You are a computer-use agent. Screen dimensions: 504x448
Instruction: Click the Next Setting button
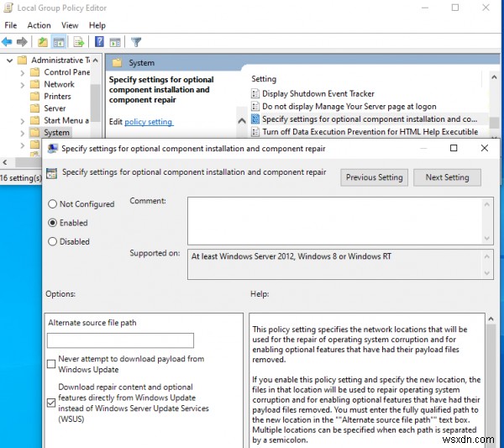click(x=447, y=177)
